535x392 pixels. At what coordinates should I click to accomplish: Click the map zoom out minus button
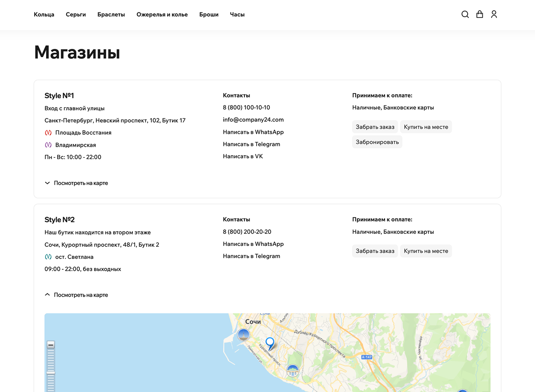pyautogui.click(x=51, y=344)
